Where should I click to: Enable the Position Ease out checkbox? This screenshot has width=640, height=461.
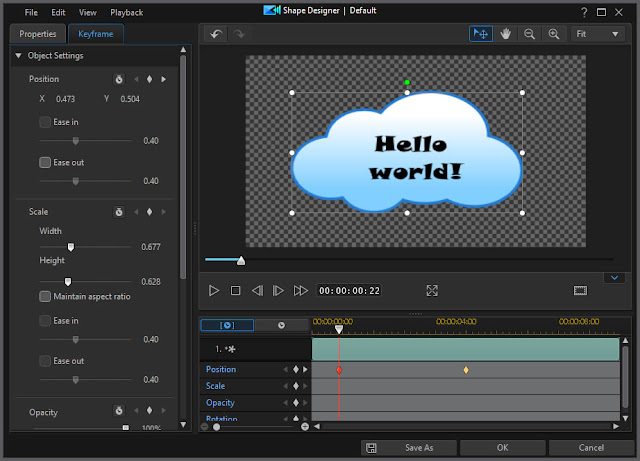pyautogui.click(x=45, y=163)
